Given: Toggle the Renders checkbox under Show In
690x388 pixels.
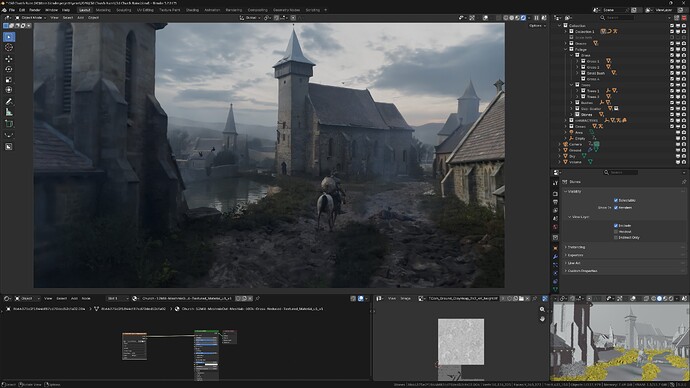Looking at the screenshot, I should pyautogui.click(x=616, y=207).
